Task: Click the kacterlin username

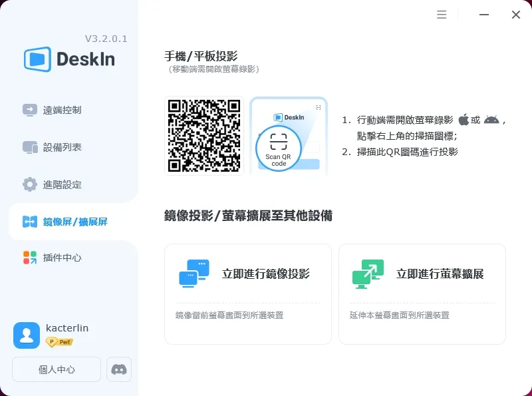Action: click(67, 328)
